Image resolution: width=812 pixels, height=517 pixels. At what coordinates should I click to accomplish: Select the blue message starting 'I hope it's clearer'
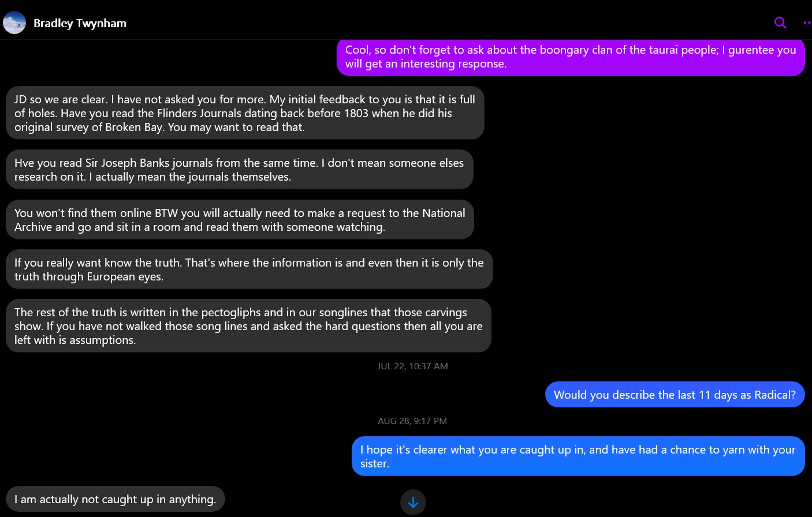pos(578,456)
